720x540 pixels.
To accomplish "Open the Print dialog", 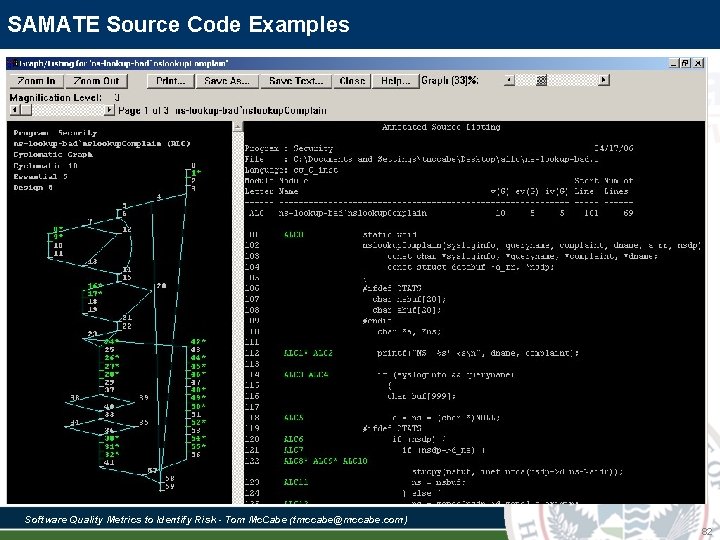I will click(170, 81).
